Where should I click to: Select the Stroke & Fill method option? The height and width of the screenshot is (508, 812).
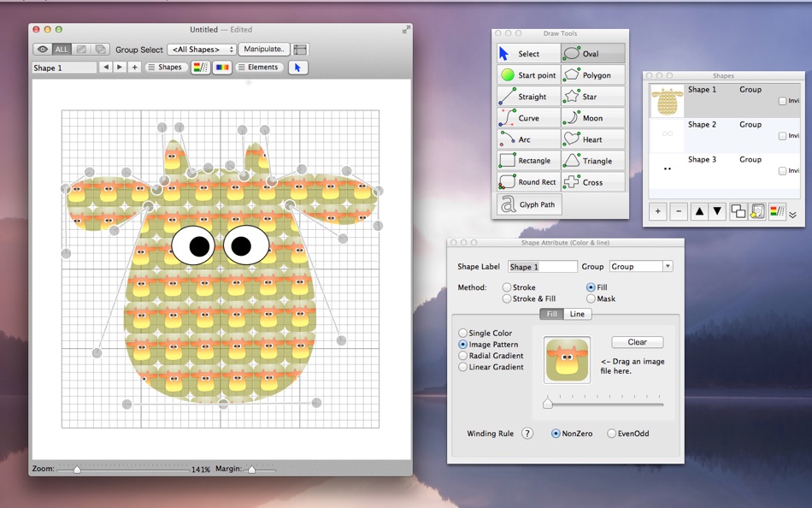pyautogui.click(x=529, y=298)
